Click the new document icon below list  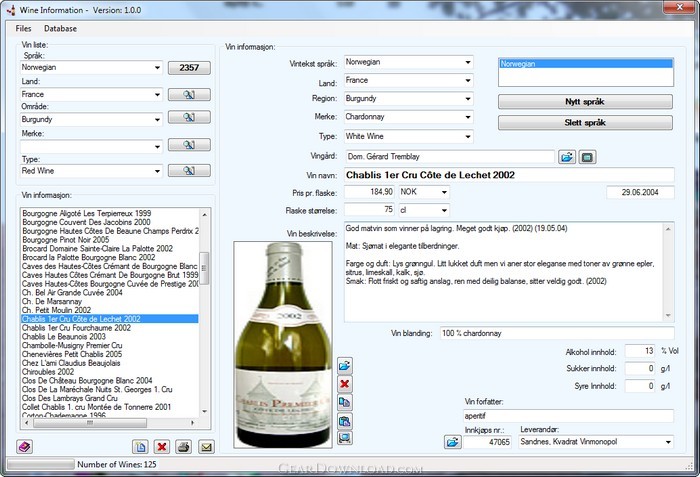[x=140, y=447]
